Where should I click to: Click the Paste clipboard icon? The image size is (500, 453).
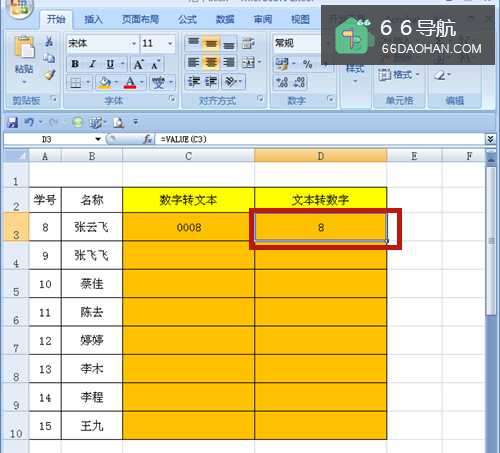(24, 47)
